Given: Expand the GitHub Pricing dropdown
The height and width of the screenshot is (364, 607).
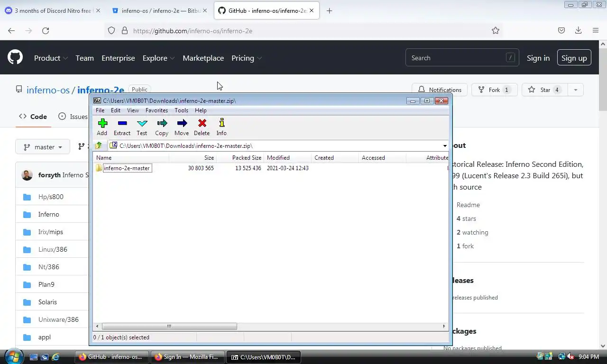Looking at the screenshot, I should pyautogui.click(x=247, y=58).
